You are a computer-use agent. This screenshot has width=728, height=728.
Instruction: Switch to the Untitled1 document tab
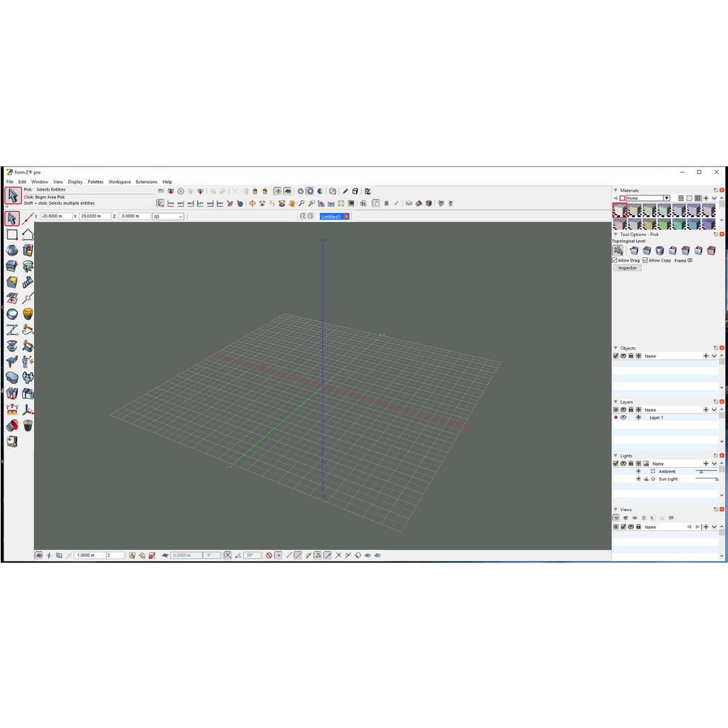[x=331, y=216]
